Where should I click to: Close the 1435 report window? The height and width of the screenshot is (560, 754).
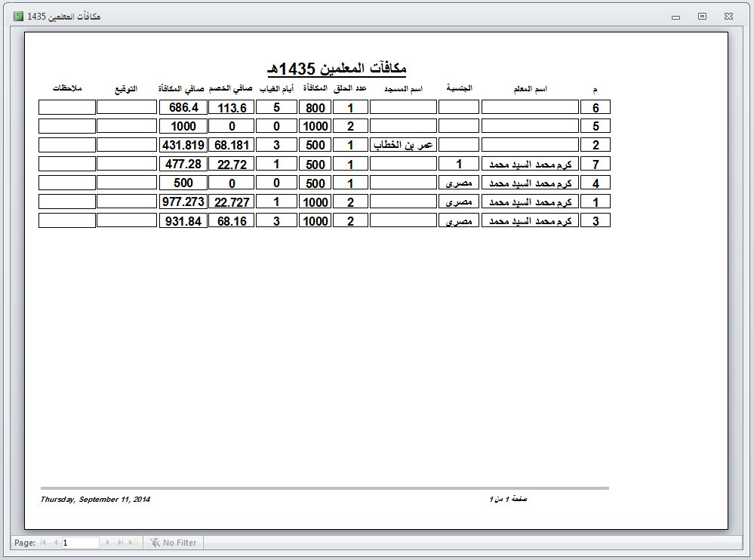(728, 17)
